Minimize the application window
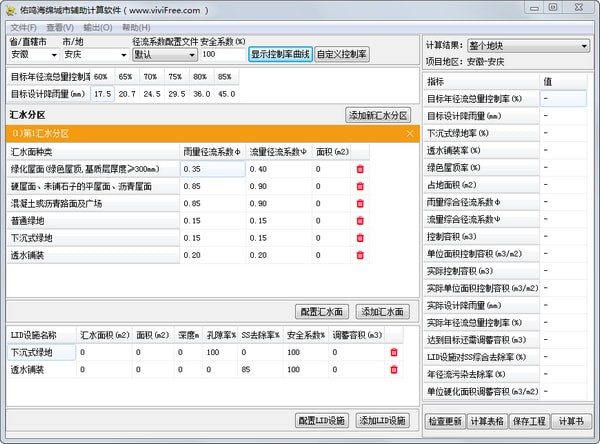Image resolution: width=600 pixels, height=444 pixels. click(535, 8)
